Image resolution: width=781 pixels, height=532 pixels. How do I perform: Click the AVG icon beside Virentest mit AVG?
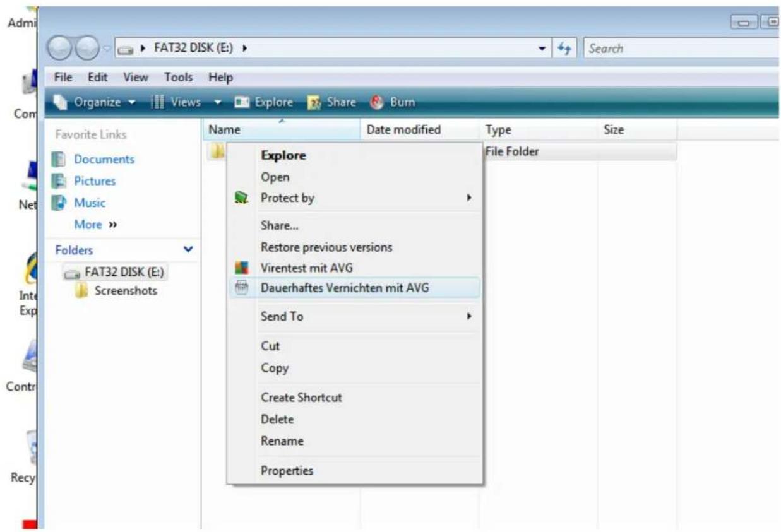pyautogui.click(x=241, y=268)
